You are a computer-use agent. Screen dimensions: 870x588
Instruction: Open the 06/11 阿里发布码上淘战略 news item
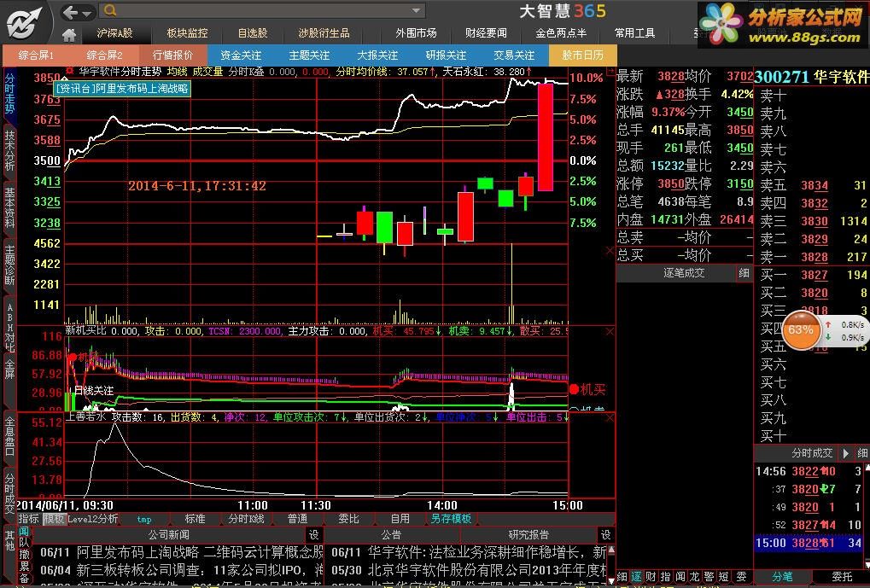182,552
